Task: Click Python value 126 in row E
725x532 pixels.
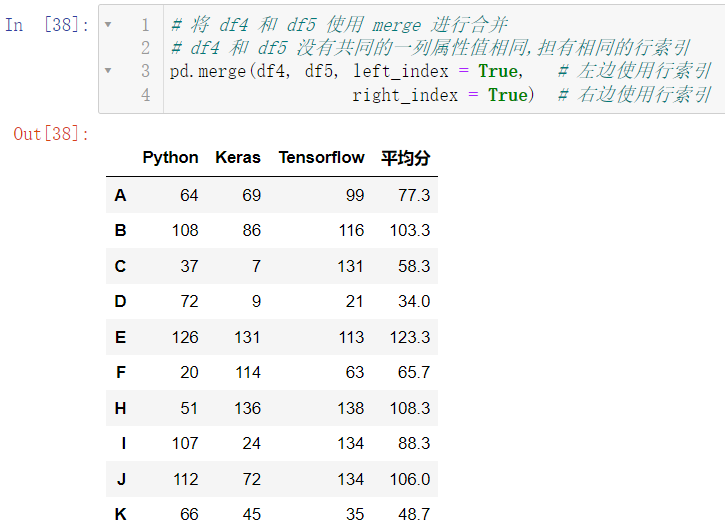Action: pyautogui.click(x=185, y=338)
